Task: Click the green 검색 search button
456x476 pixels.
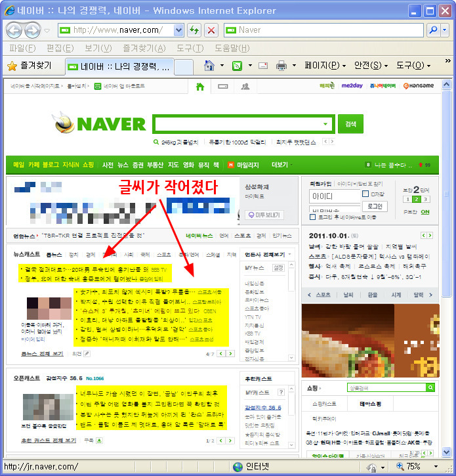Action: coord(350,124)
